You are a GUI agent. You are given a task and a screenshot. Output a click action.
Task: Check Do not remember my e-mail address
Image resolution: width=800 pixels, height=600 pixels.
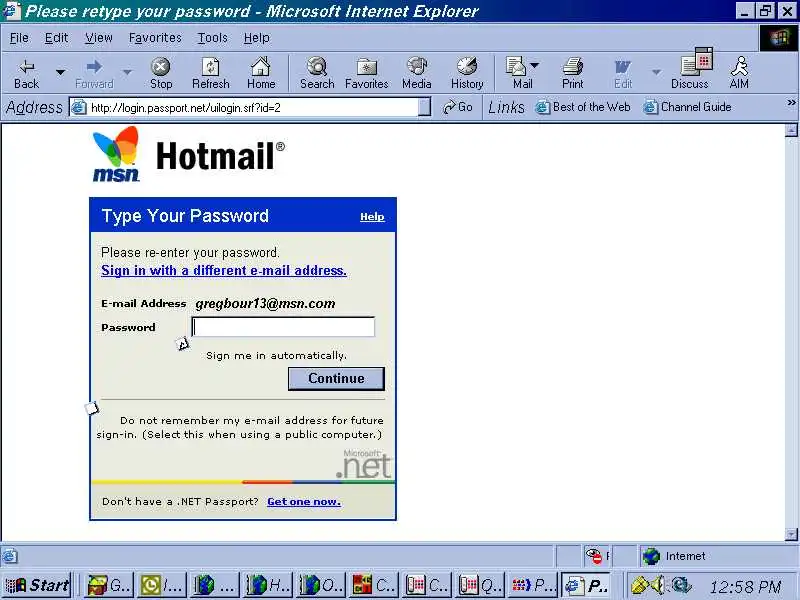click(x=92, y=408)
